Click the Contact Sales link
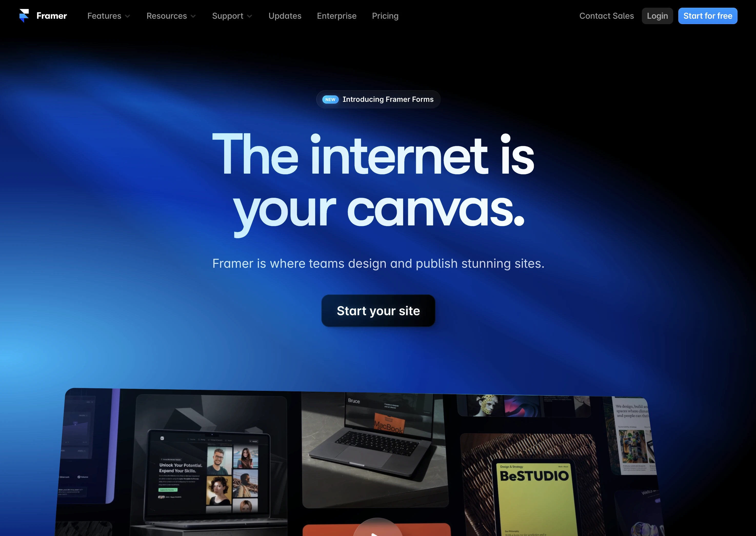This screenshot has height=536, width=756. click(607, 16)
